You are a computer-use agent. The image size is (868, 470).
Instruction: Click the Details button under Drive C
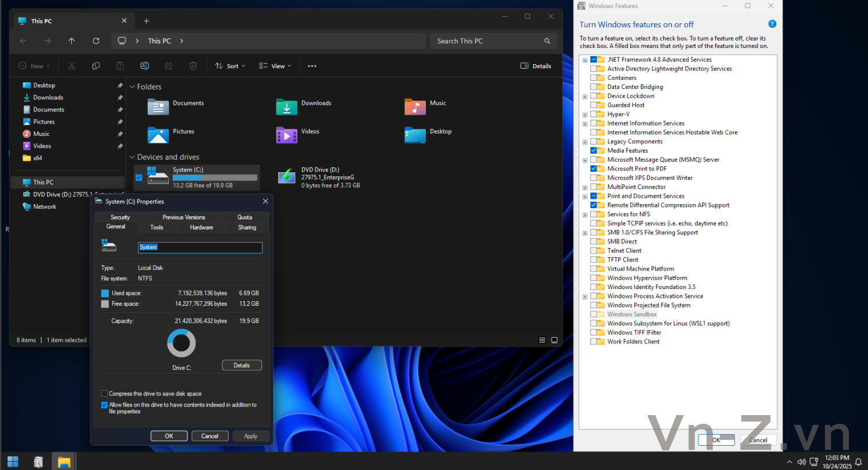242,365
